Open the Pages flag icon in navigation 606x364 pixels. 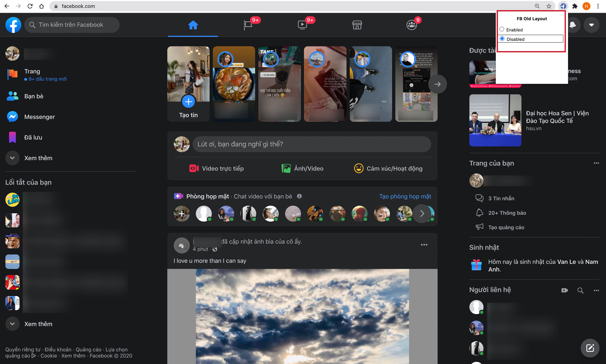(248, 25)
